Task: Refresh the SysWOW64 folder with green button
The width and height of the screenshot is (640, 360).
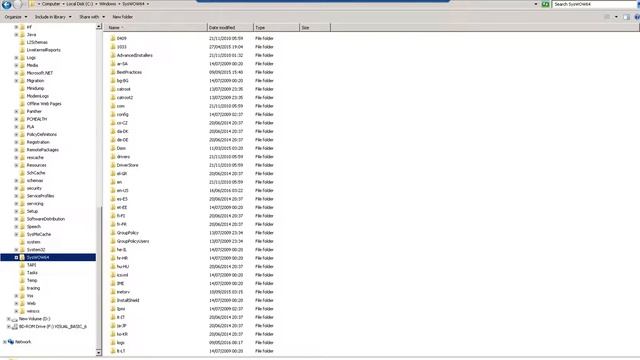Action: (545, 4)
